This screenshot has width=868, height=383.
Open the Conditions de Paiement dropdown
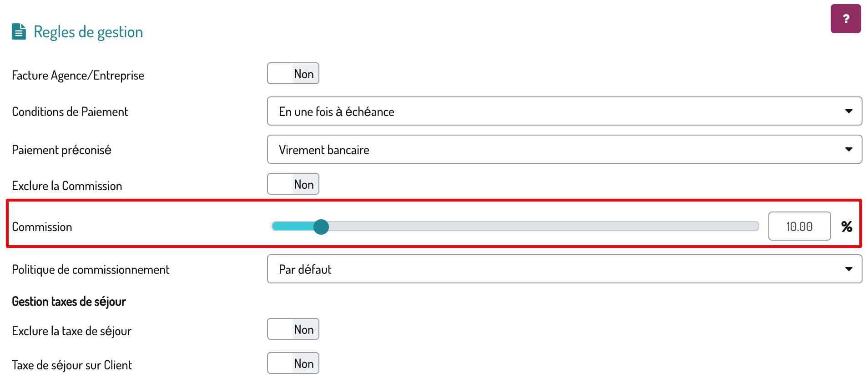point(564,111)
